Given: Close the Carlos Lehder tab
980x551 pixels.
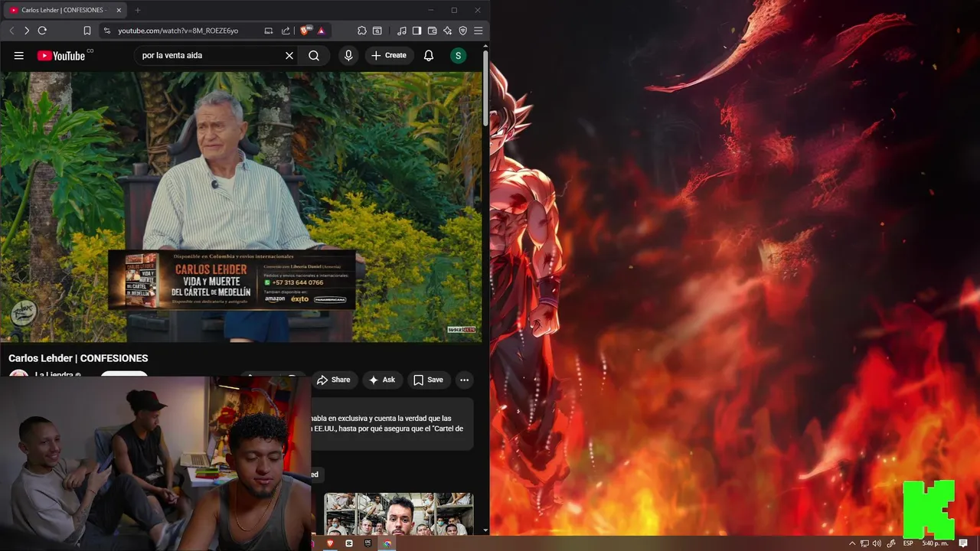Looking at the screenshot, I should [119, 10].
